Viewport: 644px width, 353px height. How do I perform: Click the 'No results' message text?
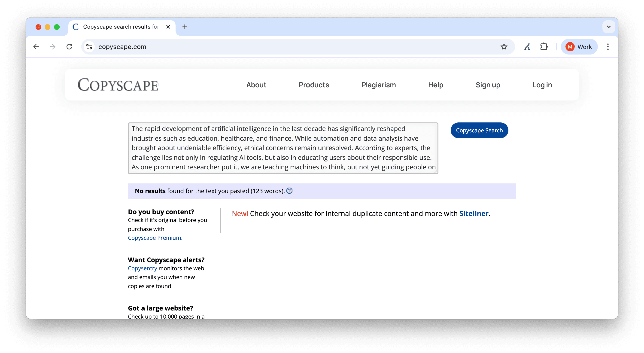150,191
